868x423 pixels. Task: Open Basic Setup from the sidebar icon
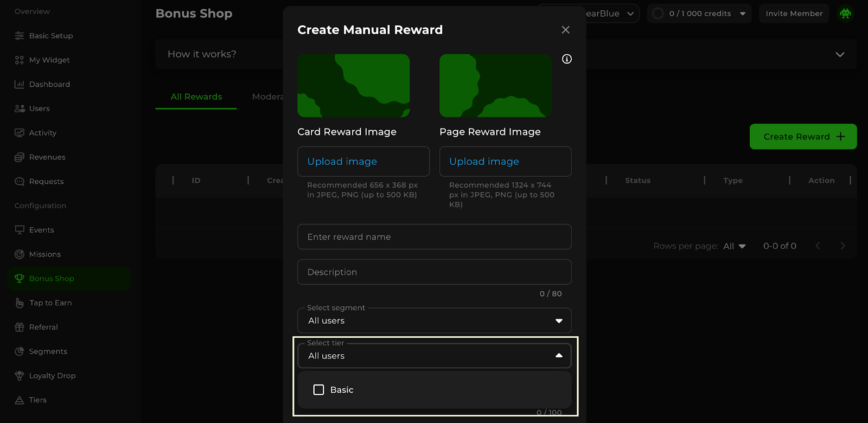click(20, 36)
